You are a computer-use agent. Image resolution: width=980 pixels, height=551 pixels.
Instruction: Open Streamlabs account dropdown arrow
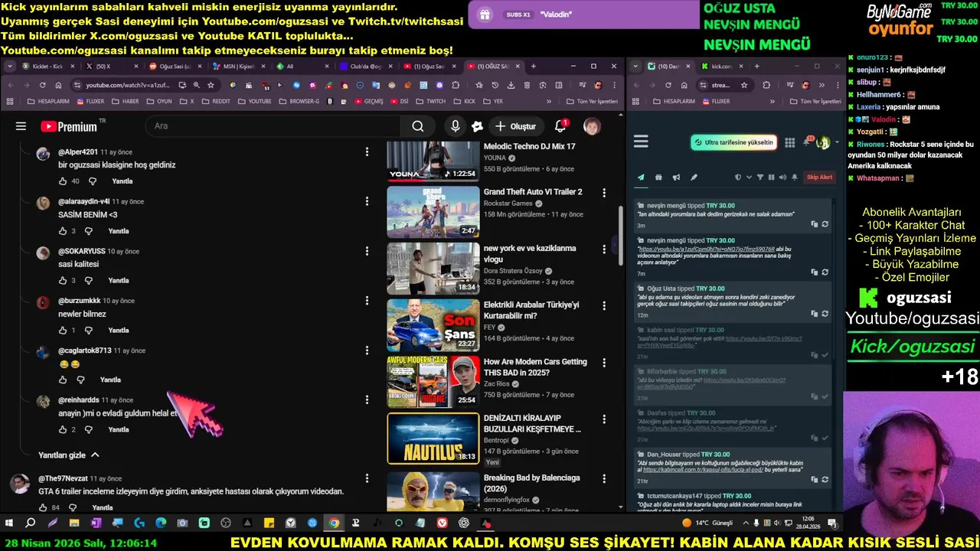pyautogui.click(x=836, y=142)
